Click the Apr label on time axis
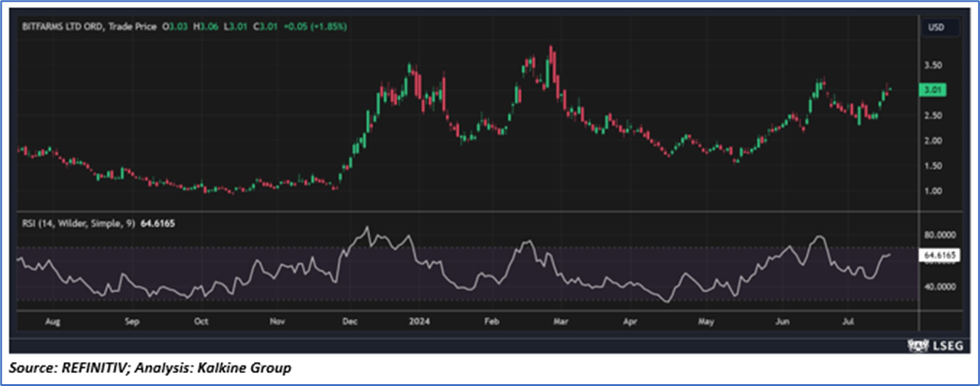Screen dimensions: 980x386 click(630, 322)
